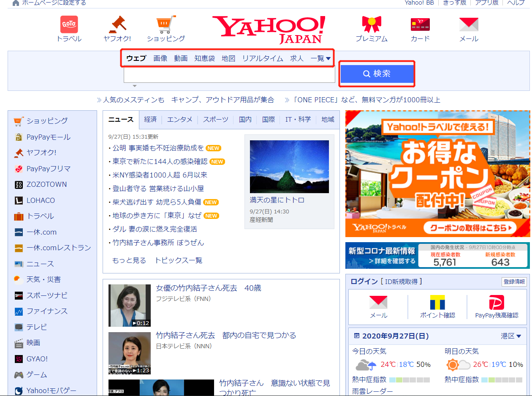Play the 0:12 video thumbnail
Image resolution: width=532 pixels, height=396 pixels.
click(x=130, y=306)
